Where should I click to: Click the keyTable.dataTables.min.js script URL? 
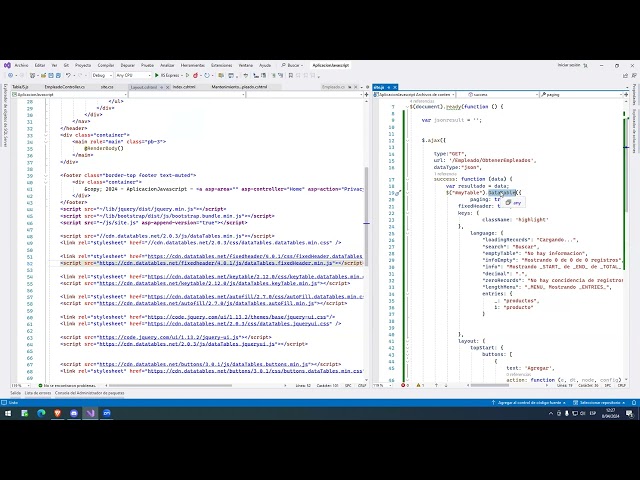point(208,283)
